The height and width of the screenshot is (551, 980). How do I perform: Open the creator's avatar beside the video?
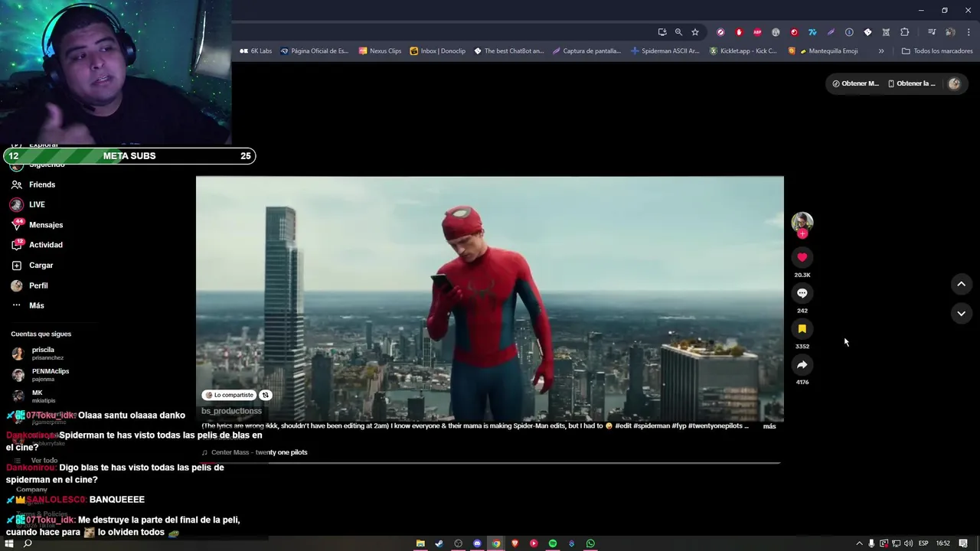(802, 222)
